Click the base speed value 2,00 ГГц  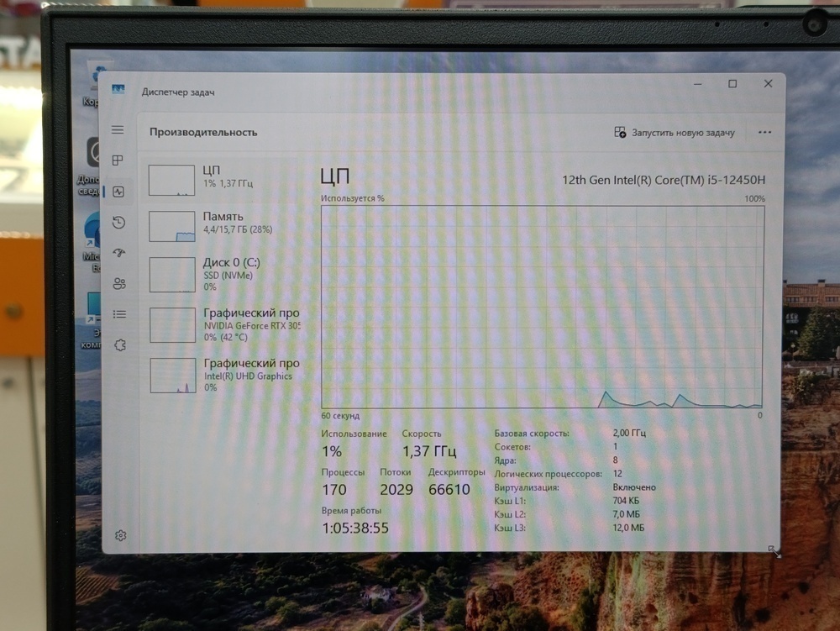(x=629, y=433)
